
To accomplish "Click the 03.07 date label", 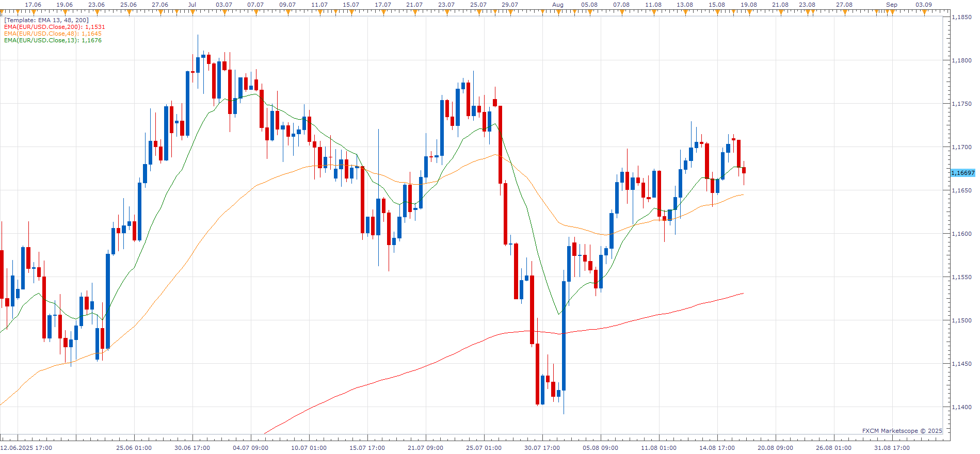I will click(224, 5).
